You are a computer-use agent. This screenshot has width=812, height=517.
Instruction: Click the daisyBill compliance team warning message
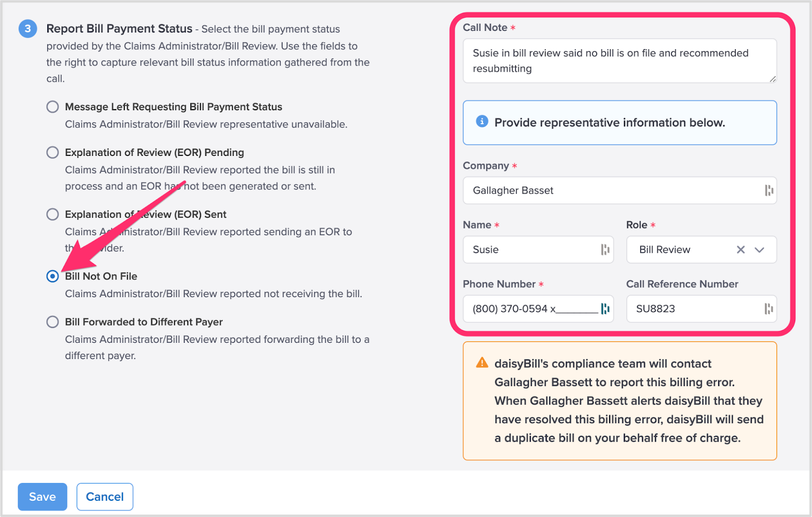pyautogui.click(x=629, y=401)
